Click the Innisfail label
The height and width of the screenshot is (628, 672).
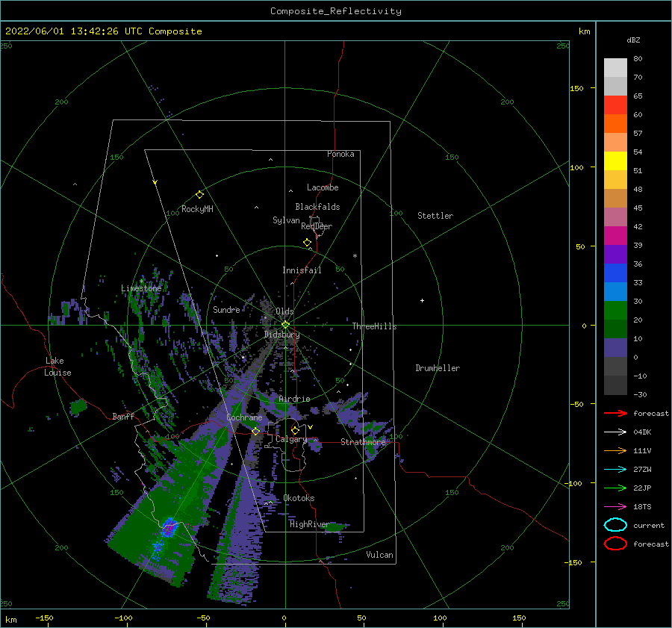pos(302,270)
